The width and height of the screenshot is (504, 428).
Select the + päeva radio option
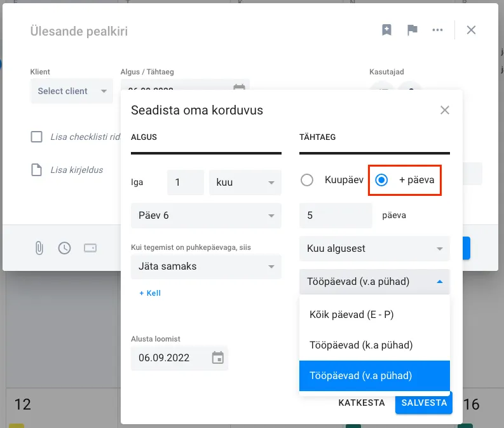point(382,180)
